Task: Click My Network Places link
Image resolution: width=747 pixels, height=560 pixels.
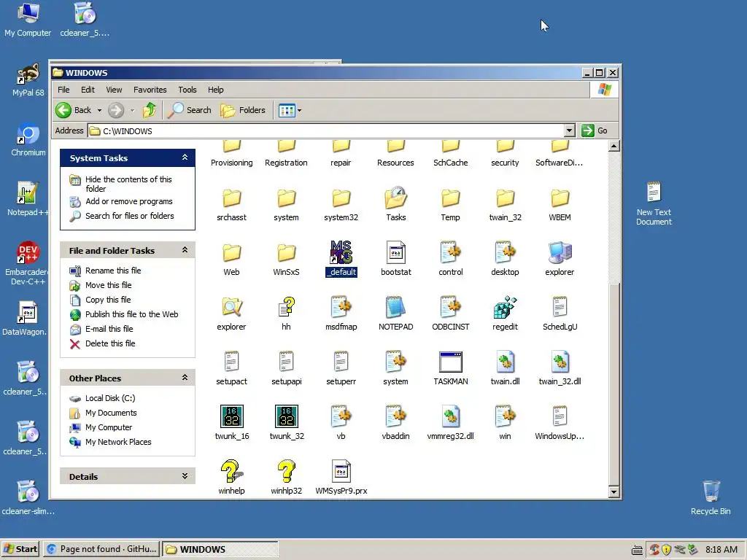Action: (x=118, y=442)
